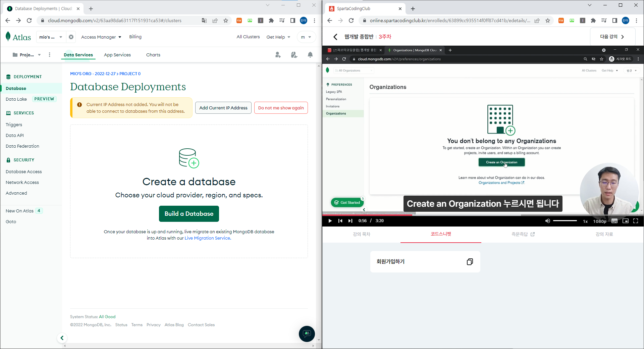The image size is (644, 349).
Task: Open the 즉문즉답 external tab
Action: pos(523,234)
